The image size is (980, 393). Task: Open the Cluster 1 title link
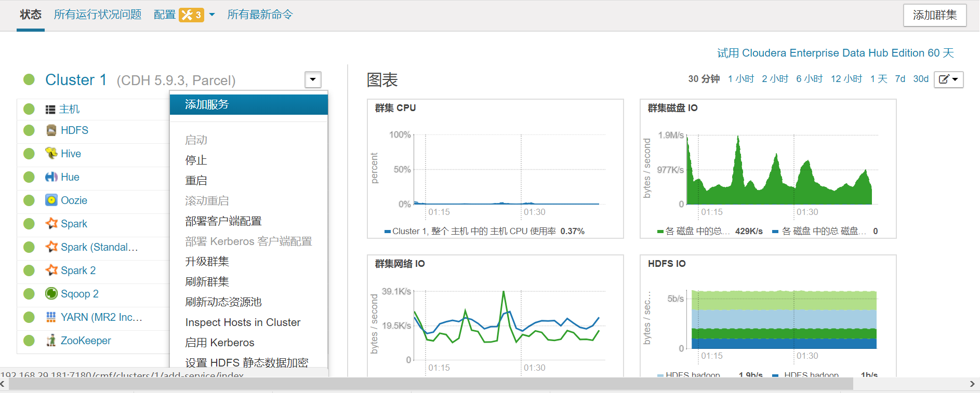tap(76, 79)
